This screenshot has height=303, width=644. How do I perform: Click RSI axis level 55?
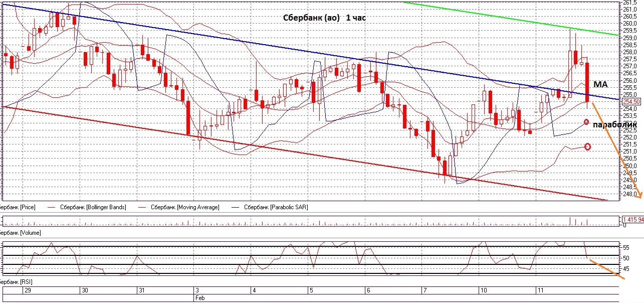pyautogui.click(x=626, y=248)
